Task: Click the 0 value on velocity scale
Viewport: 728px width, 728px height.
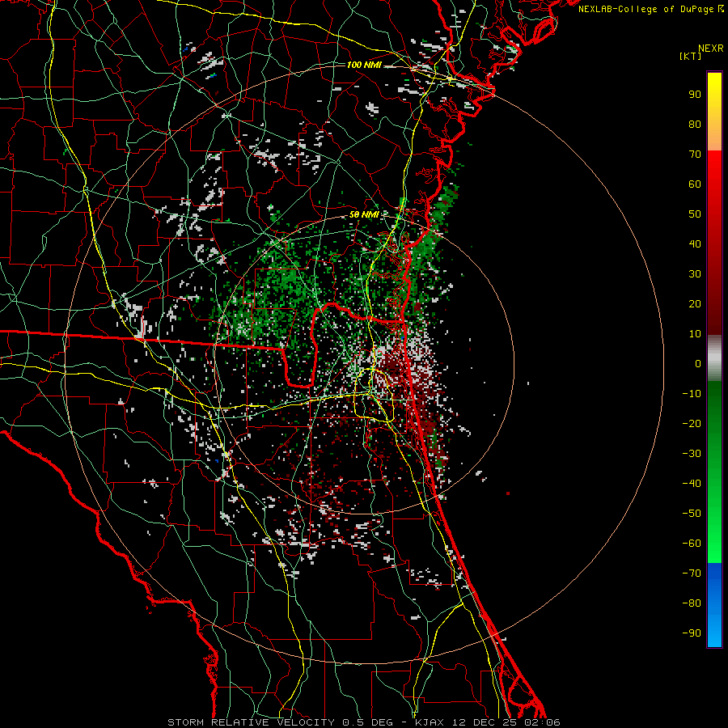Action: pyautogui.click(x=698, y=364)
